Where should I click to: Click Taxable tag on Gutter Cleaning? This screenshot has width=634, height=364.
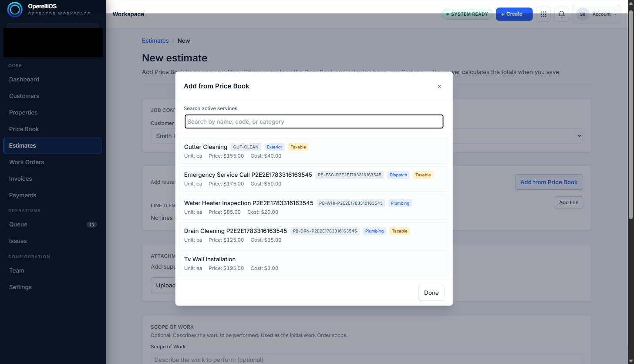(x=298, y=147)
